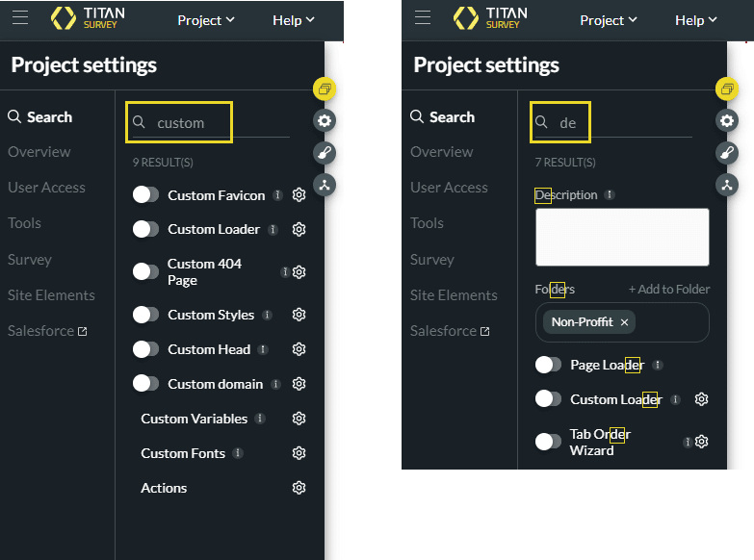The height and width of the screenshot is (560, 754).
Task: Select User Access in the 9-results panel
Action: 46,188
